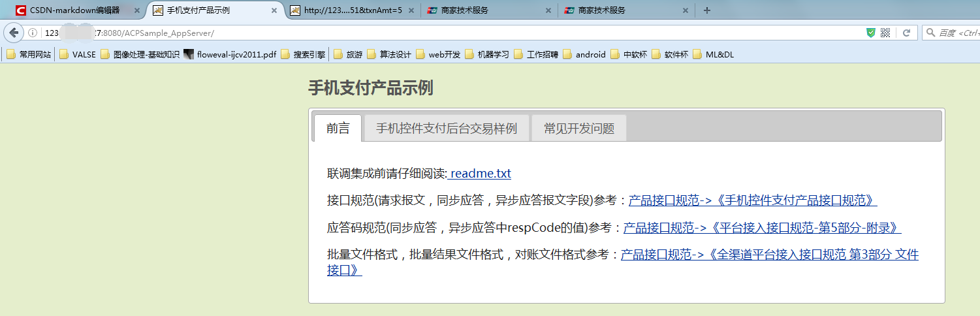
Task: Open the floweval-ijcv2011.pdf bookmark
Action: (230, 55)
